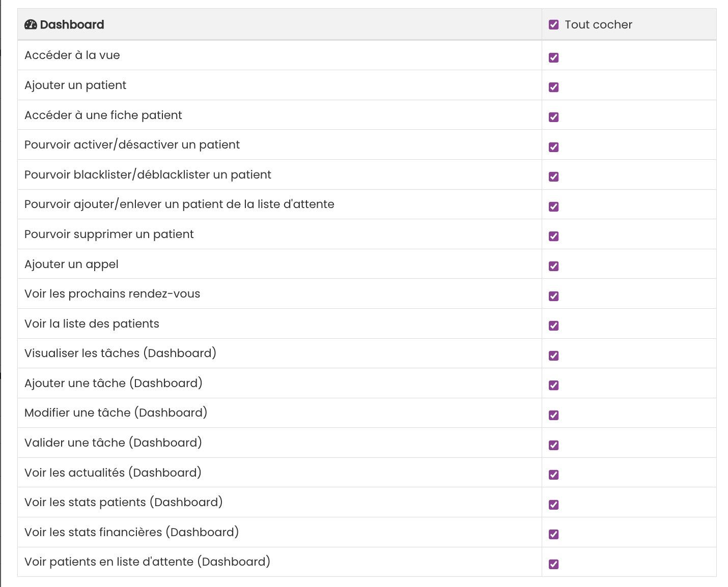Toggle checkbox for 'Ajouter un appel'
This screenshot has width=728, height=587.
(x=554, y=266)
